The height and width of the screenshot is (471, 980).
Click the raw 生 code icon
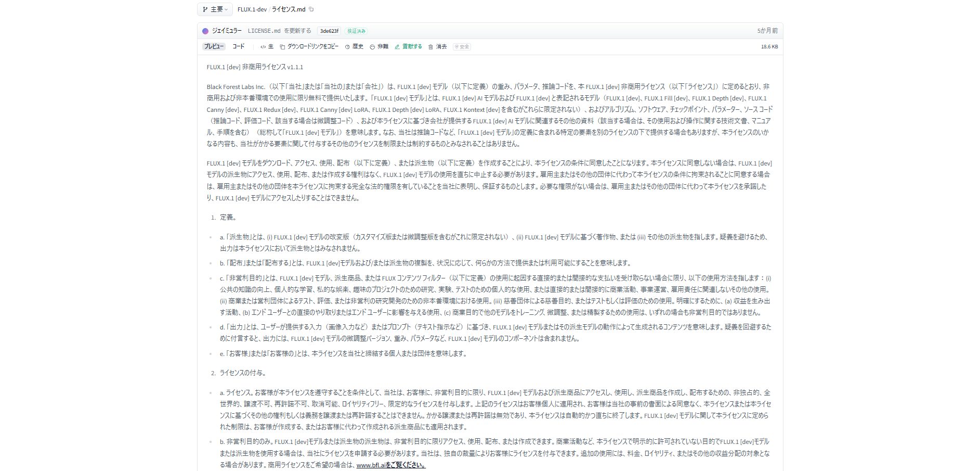[x=263, y=47]
